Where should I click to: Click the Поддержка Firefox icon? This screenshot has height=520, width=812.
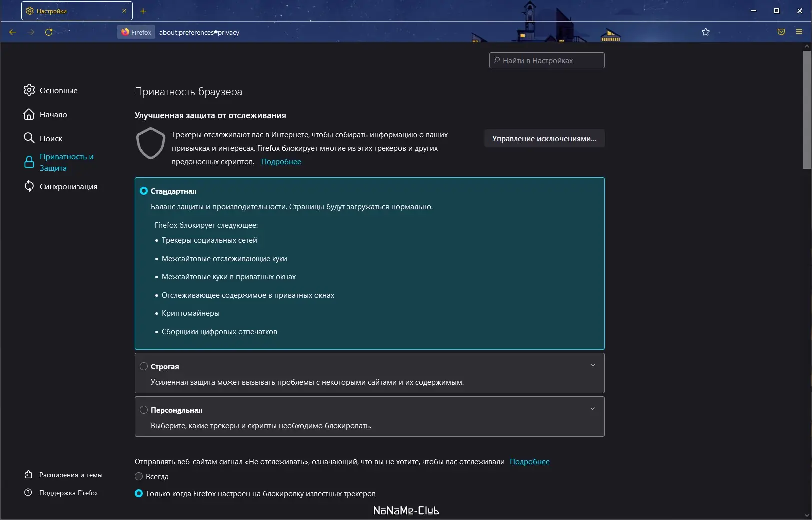click(x=29, y=493)
